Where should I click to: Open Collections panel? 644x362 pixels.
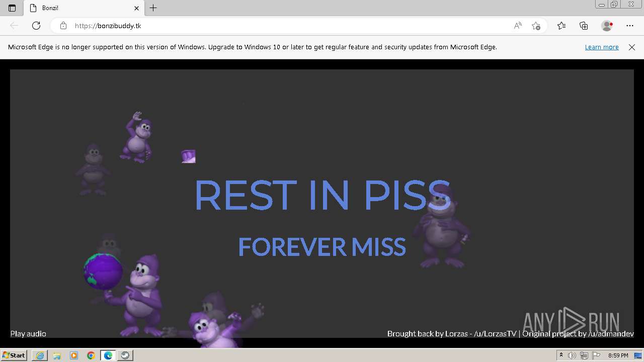[584, 26]
